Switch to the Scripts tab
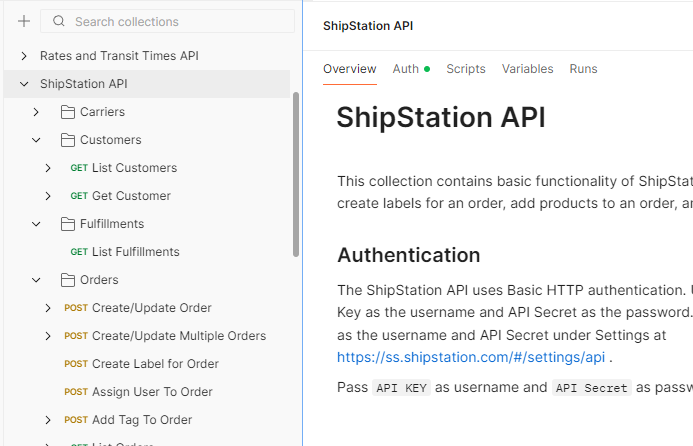The height and width of the screenshot is (446, 693). tap(466, 69)
